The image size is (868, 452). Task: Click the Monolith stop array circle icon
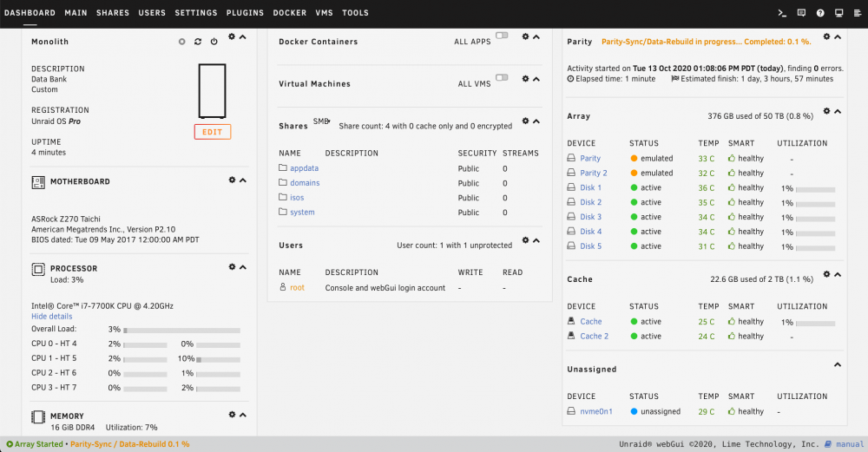pyautogui.click(x=181, y=42)
